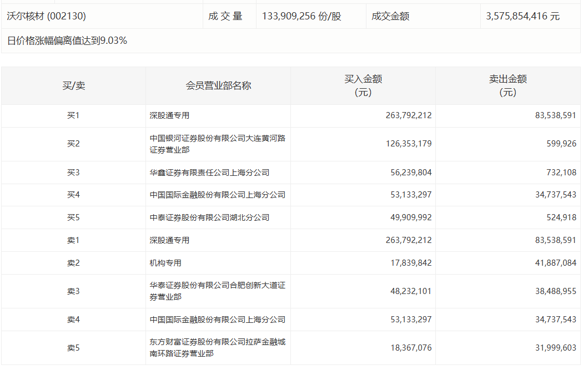The height and width of the screenshot is (375, 588).
Task: Click the sell amount 41,887,084
Action: pyautogui.click(x=553, y=263)
